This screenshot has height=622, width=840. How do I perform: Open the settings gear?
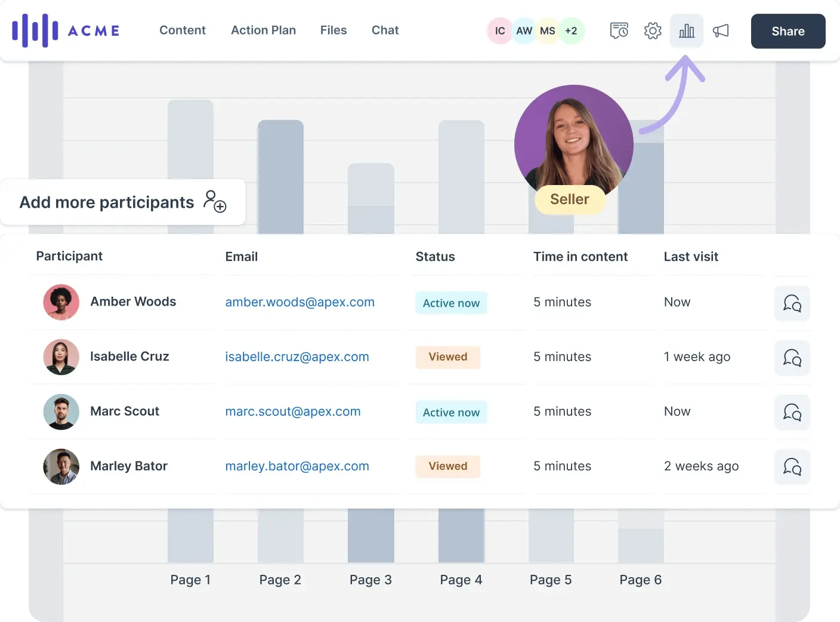click(653, 30)
